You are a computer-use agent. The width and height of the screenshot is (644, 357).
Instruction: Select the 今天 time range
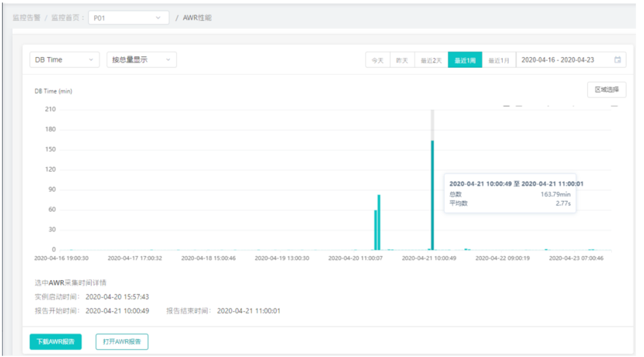click(x=377, y=60)
